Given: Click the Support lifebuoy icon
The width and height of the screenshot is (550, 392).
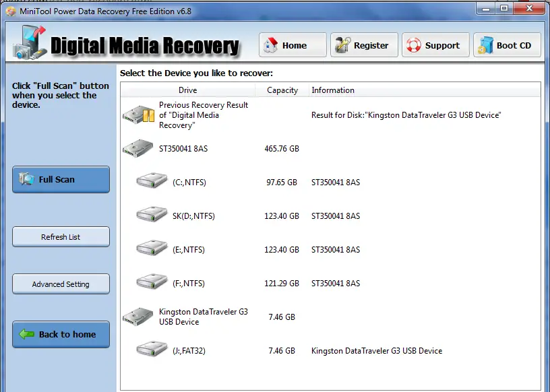Looking at the screenshot, I should point(414,45).
